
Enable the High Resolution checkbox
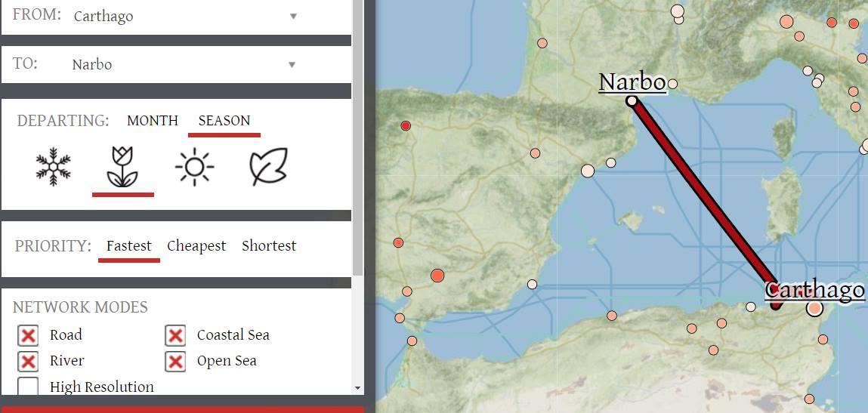(28, 386)
